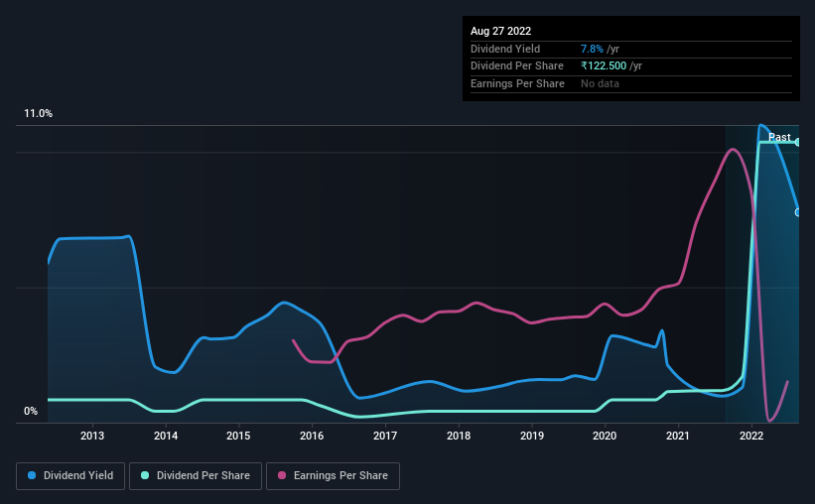The height and width of the screenshot is (504, 815).
Task: Click 'No data' in Earnings Per Share row
Action: pos(600,83)
